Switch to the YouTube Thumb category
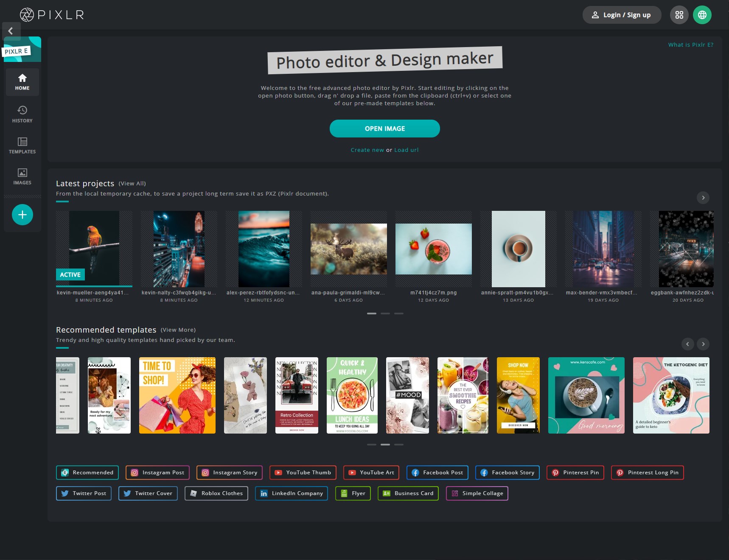Screen dimensions: 729x560 [x=303, y=472]
